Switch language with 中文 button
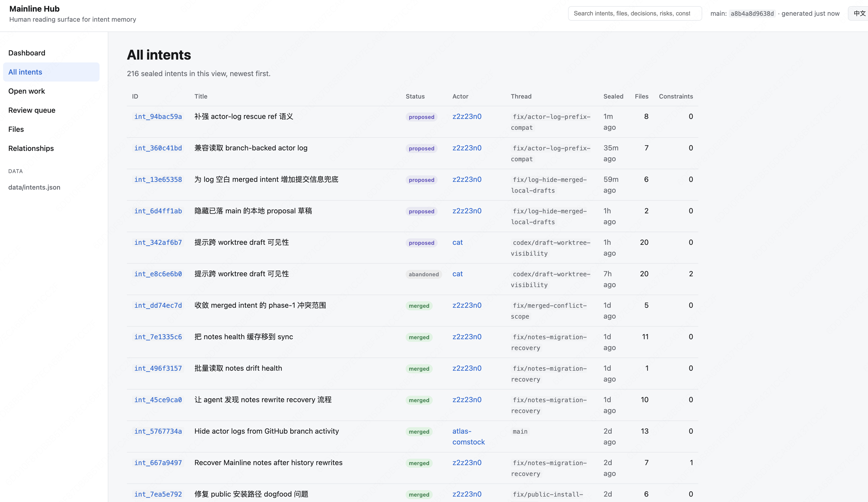Screen dimensions: 868x502 (x=859, y=13)
